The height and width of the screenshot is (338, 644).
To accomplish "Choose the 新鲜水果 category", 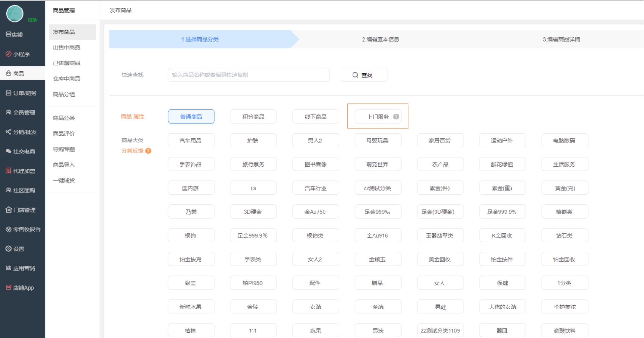I will pos(191,307).
